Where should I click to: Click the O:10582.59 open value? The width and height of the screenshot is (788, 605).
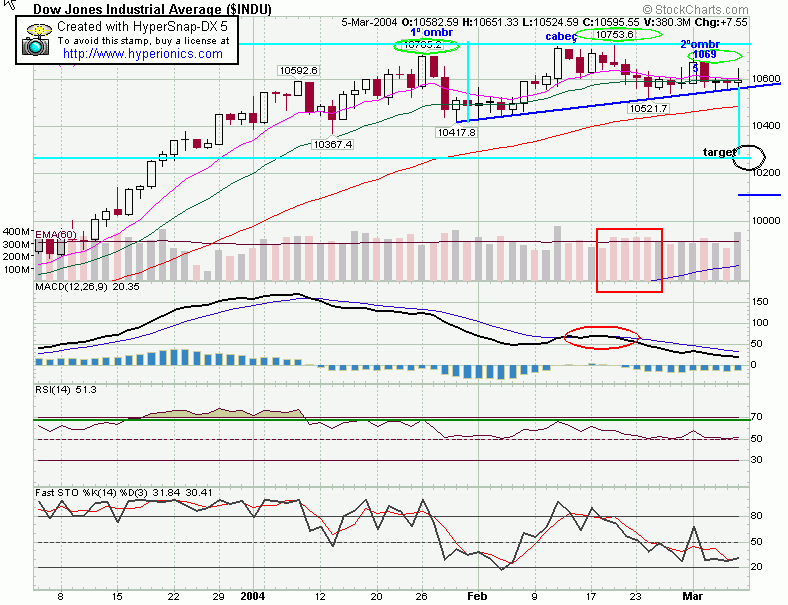click(430, 22)
